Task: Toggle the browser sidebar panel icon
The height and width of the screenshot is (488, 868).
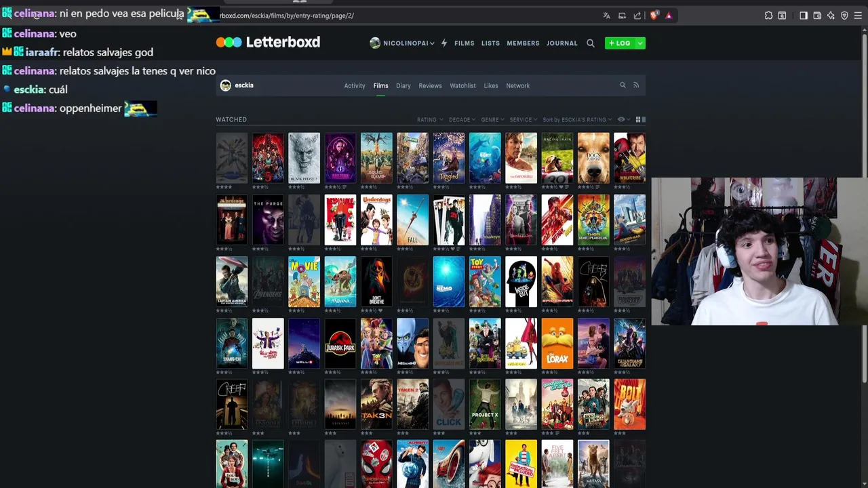Action: click(x=804, y=16)
